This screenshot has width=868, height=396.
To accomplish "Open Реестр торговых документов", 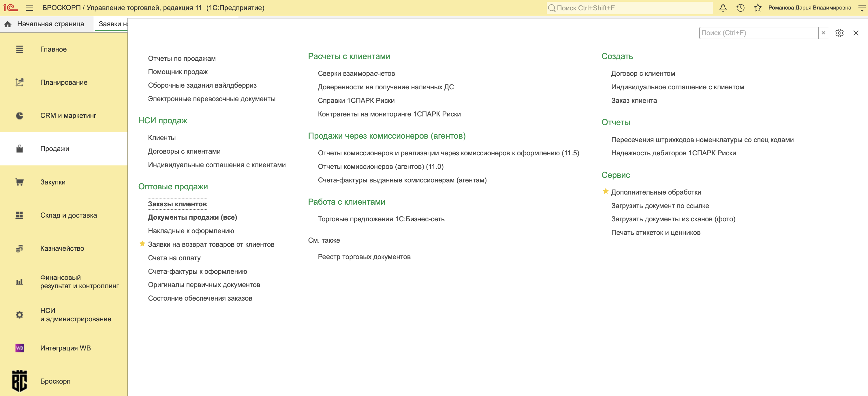I will pyautogui.click(x=364, y=257).
